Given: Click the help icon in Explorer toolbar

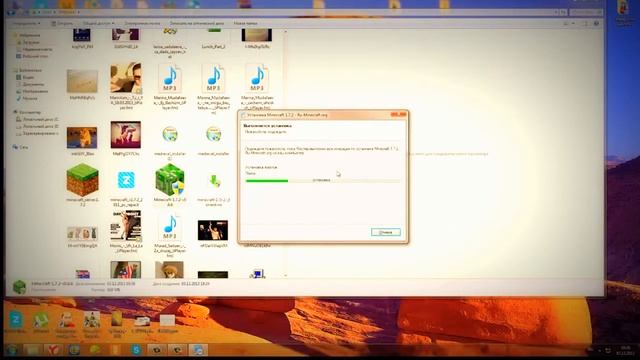Looking at the screenshot, I should point(596,24).
